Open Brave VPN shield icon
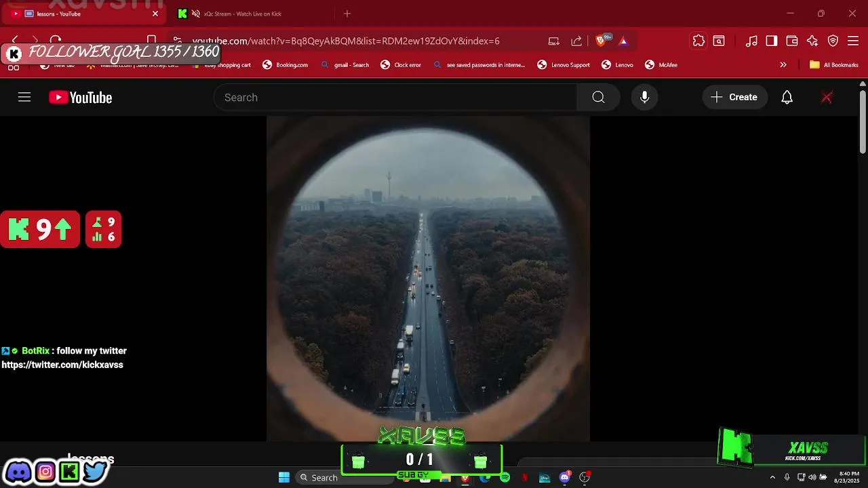Screen dimensions: 868x488 coord(833,41)
